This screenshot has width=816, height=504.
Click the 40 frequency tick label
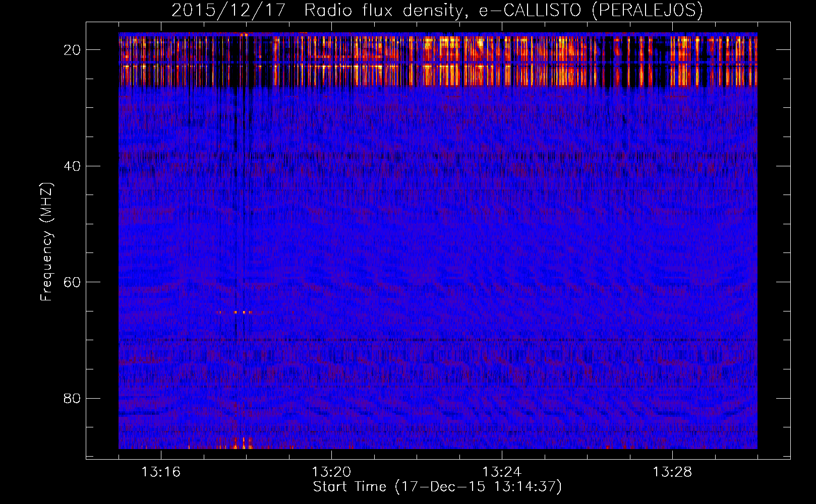click(x=73, y=166)
